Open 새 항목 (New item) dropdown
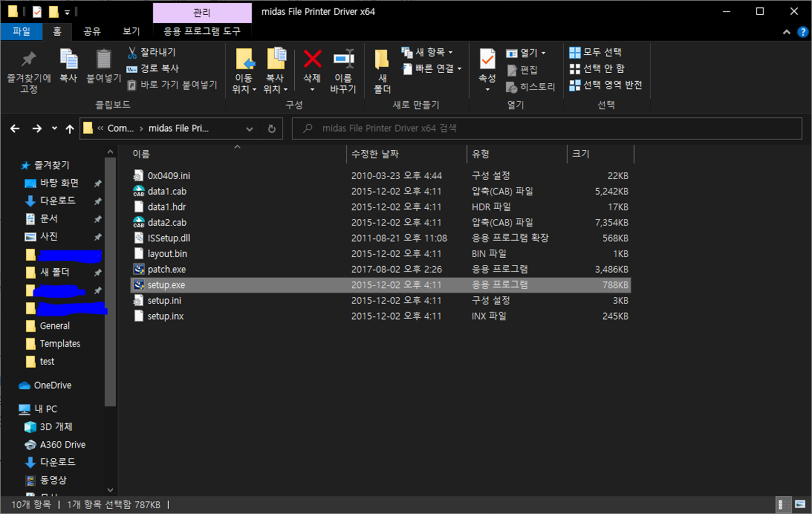The image size is (812, 514). tap(427, 52)
